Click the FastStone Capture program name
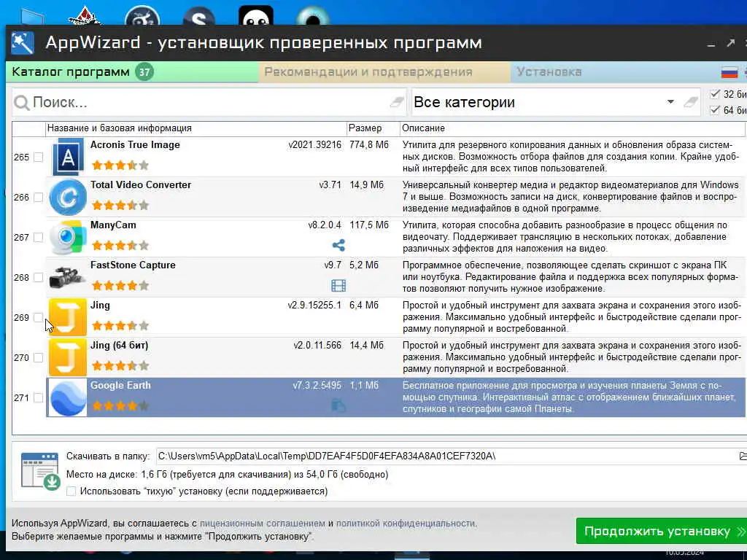The image size is (747, 560). tap(133, 265)
